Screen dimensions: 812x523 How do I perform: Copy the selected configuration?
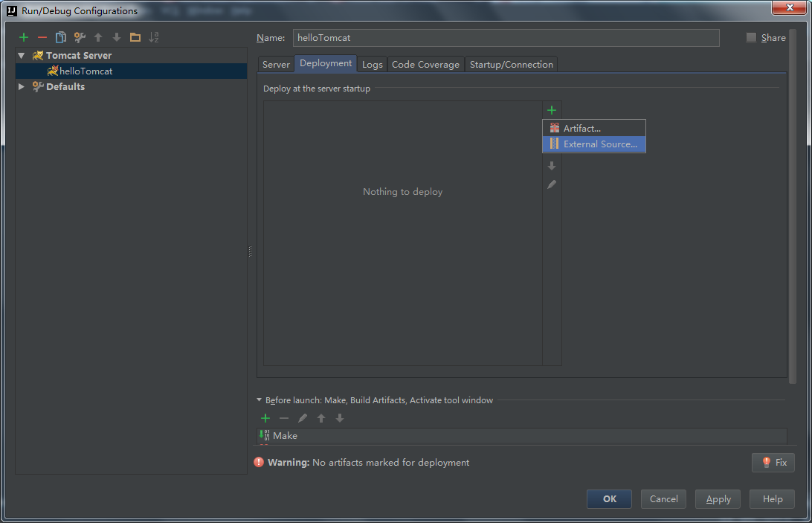click(x=60, y=37)
